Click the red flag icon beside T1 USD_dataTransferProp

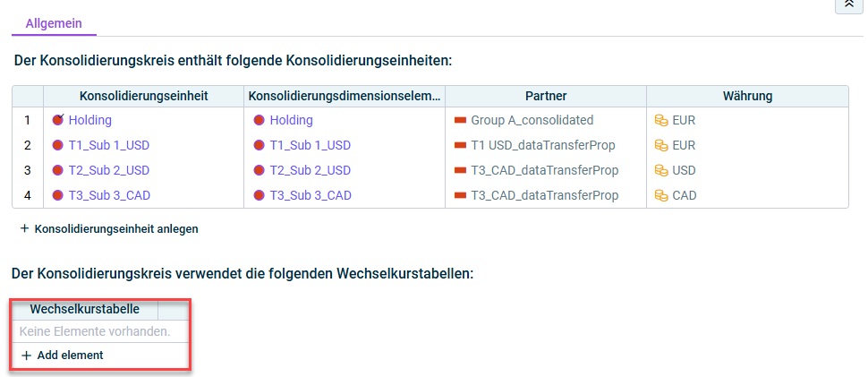click(x=460, y=146)
